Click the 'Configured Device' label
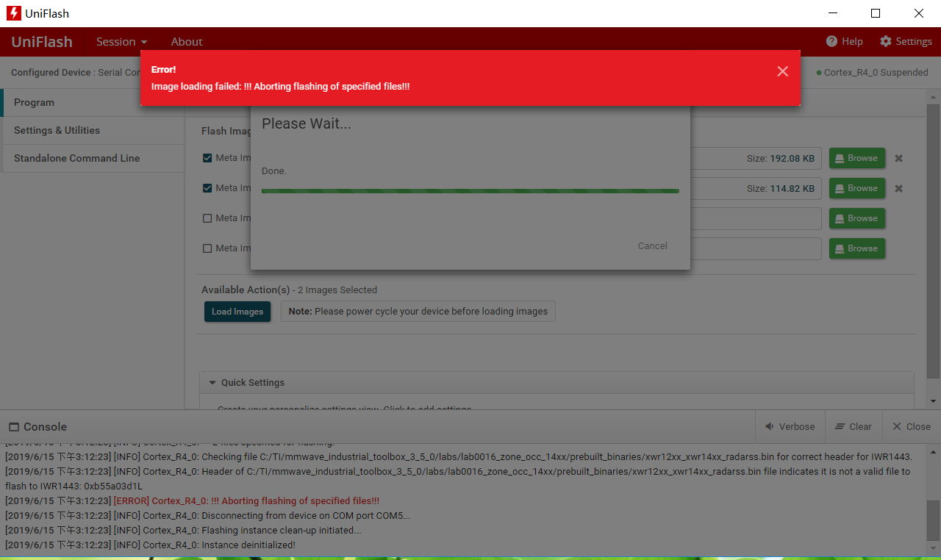Image resolution: width=941 pixels, height=560 pixels. [51, 73]
